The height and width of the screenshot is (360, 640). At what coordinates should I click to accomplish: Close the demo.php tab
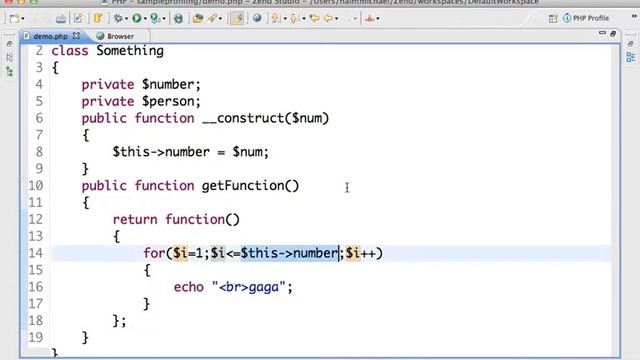pyautogui.click(x=76, y=36)
